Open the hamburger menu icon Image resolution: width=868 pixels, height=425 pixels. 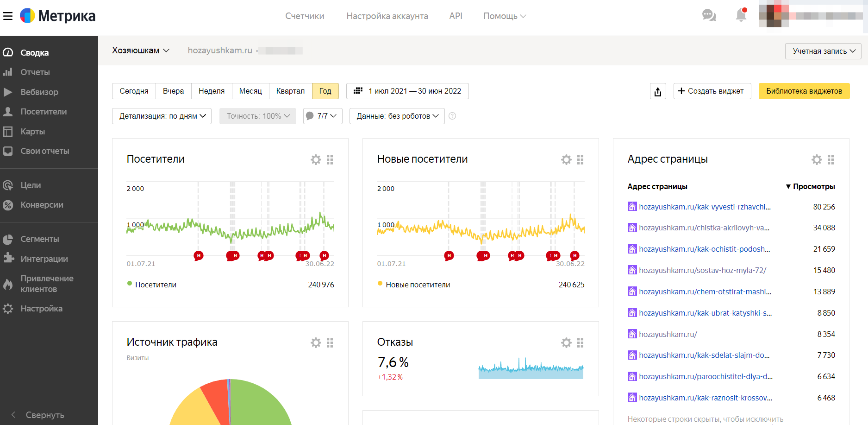point(8,16)
